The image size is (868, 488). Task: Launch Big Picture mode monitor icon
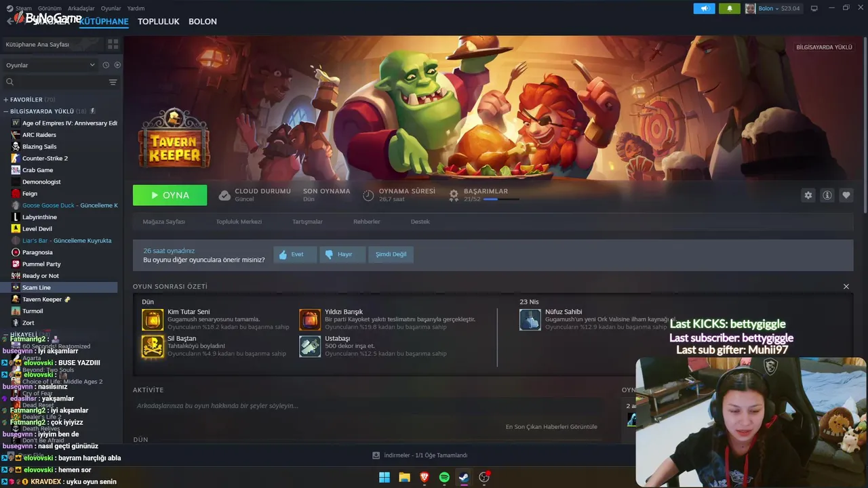814,8
